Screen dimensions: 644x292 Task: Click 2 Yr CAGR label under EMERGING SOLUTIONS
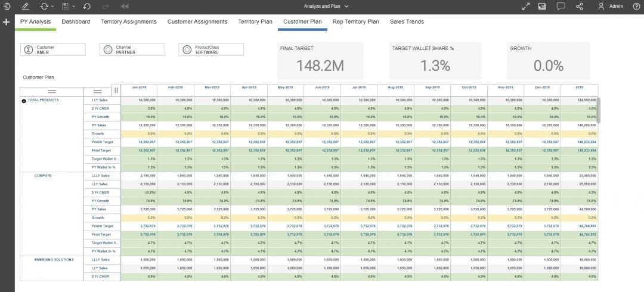[100, 277]
